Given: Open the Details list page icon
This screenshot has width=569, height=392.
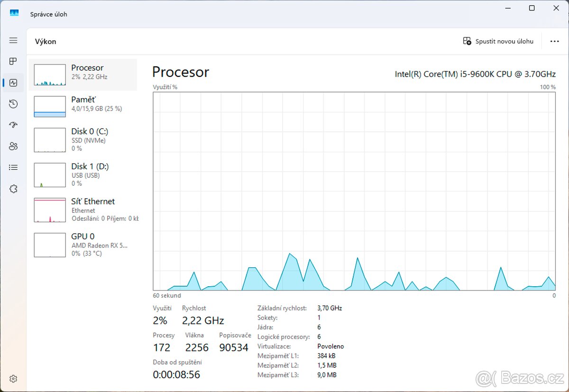Looking at the screenshot, I should point(13,167).
